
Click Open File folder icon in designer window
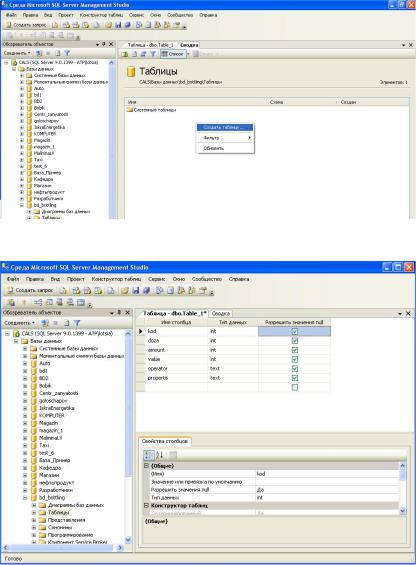point(124,290)
